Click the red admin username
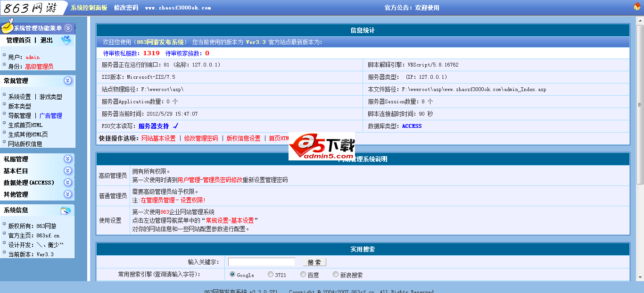This screenshot has width=644, height=293. 33,57
